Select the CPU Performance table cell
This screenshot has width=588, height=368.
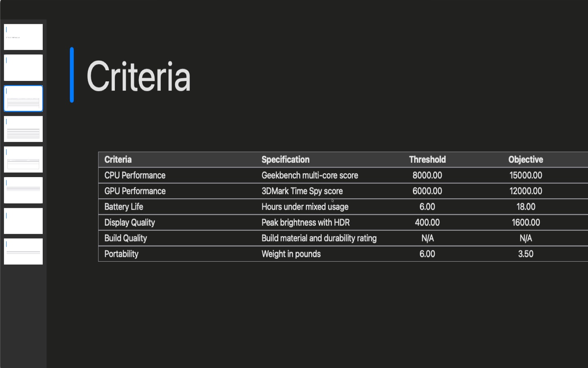click(134, 175)
